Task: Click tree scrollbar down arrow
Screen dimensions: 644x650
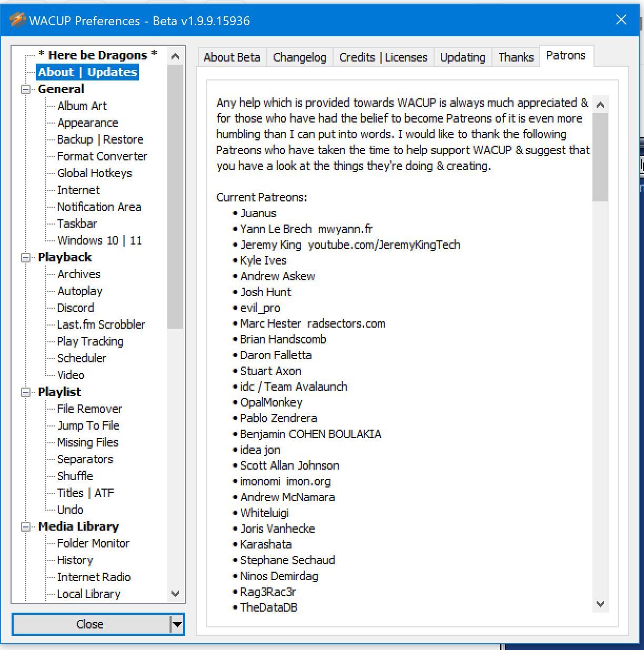Action: (x=175, y=594)
